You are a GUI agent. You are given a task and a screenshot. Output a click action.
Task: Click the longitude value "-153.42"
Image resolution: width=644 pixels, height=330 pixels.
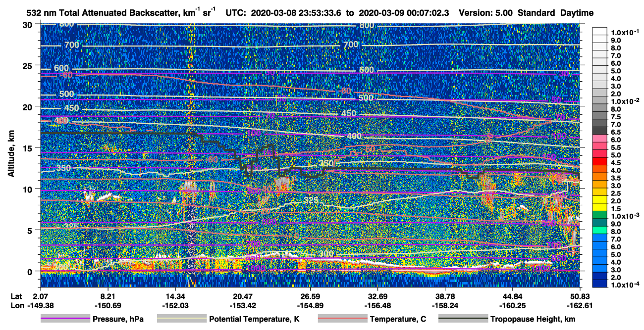243,305
